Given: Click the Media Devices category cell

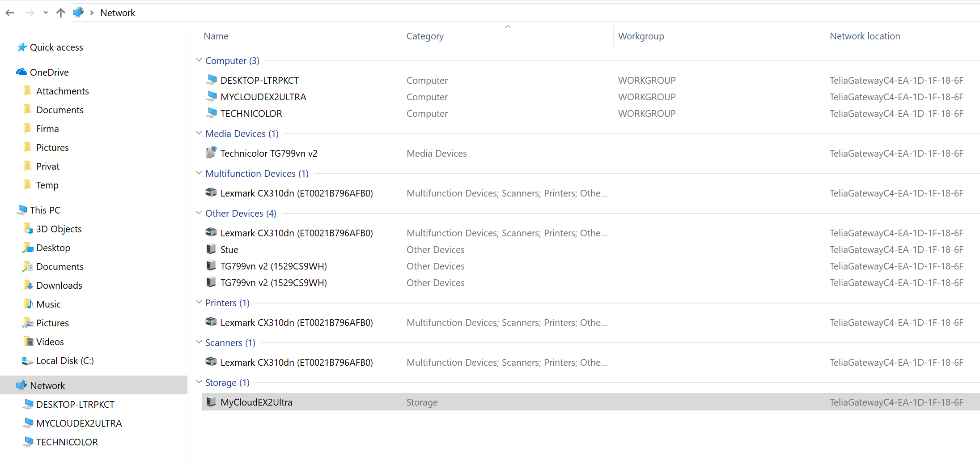Looking at the screenshot, I should tap(437, 153).
